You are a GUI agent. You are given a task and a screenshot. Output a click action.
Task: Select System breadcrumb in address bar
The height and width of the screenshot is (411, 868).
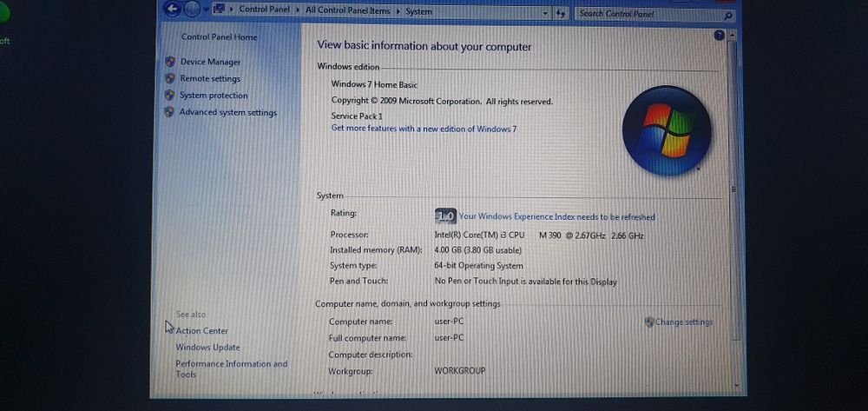(418, 11)
